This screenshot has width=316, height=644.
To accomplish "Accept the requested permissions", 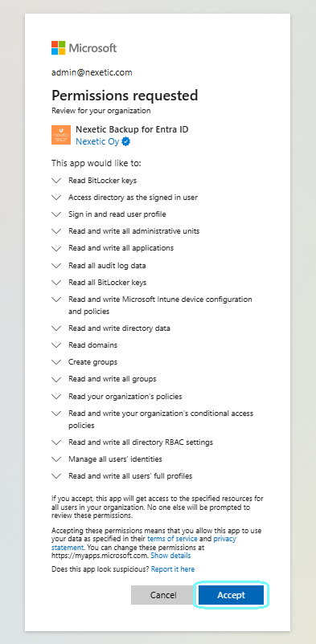I will coord(232,595).
